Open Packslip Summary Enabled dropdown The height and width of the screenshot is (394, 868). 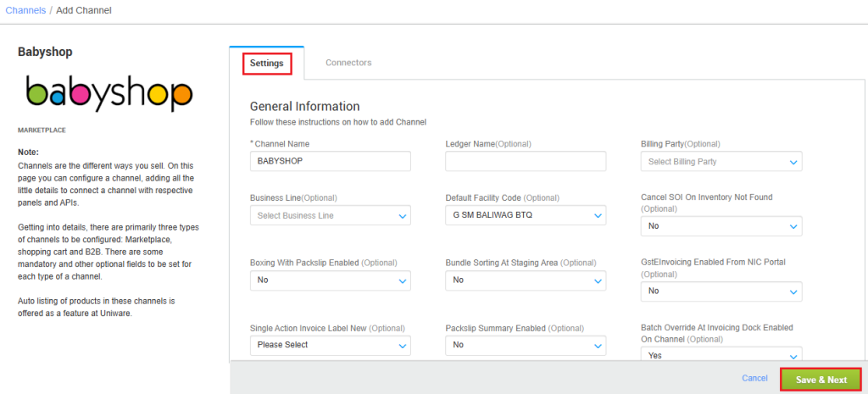click(x=526, y=346)
